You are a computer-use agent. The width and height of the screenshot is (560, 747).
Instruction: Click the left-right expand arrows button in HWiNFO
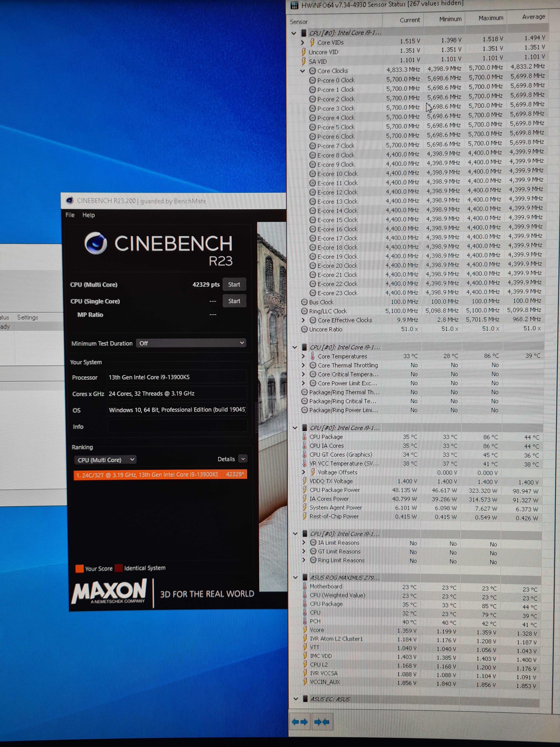tap(300, 722)
